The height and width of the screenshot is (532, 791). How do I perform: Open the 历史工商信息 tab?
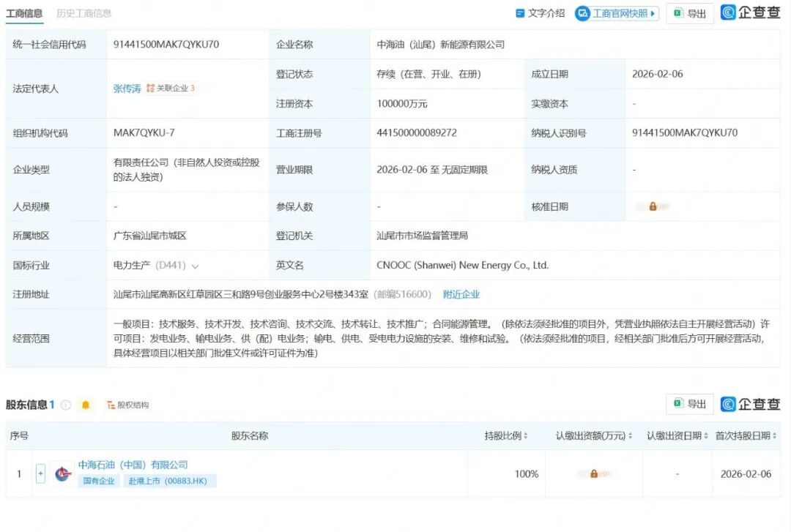coord(83,14)
